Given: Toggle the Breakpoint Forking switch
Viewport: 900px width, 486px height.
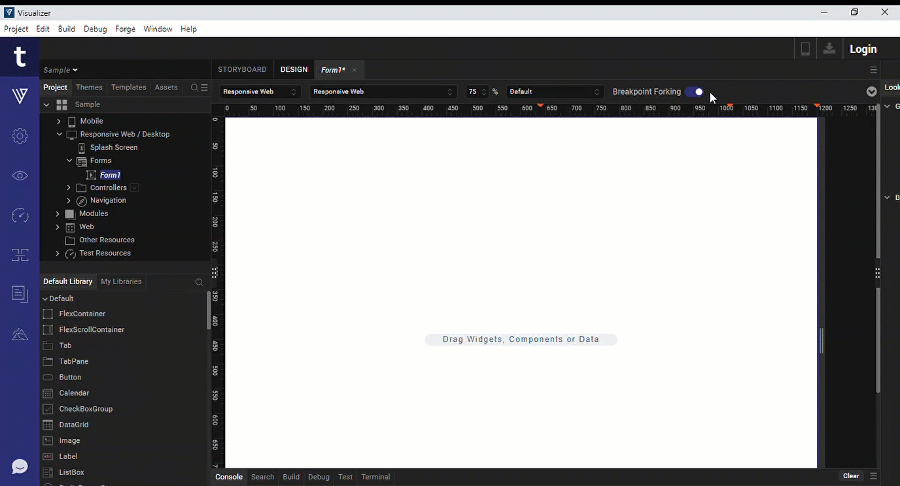Looking at the screenshot, I should point(694,92).
